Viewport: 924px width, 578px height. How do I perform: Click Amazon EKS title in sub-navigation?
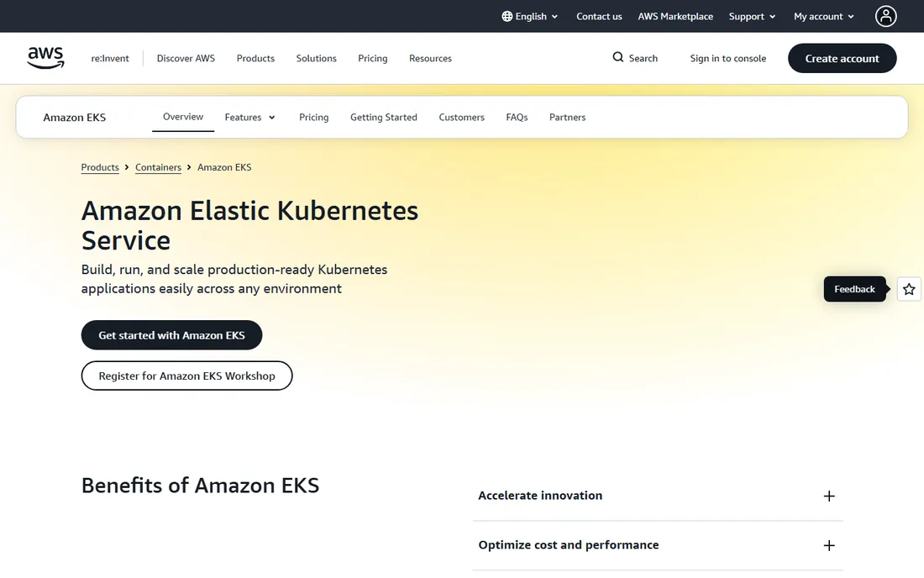point(74,118)
